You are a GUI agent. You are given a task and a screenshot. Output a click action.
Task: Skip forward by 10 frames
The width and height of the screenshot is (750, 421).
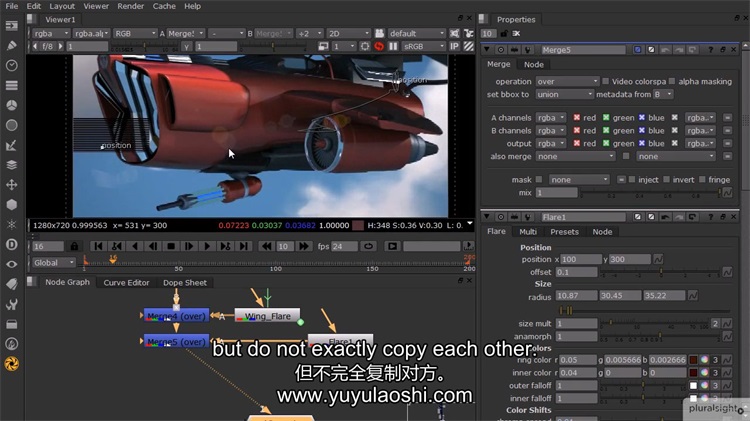pyautogui.click(x=303, y=246)
